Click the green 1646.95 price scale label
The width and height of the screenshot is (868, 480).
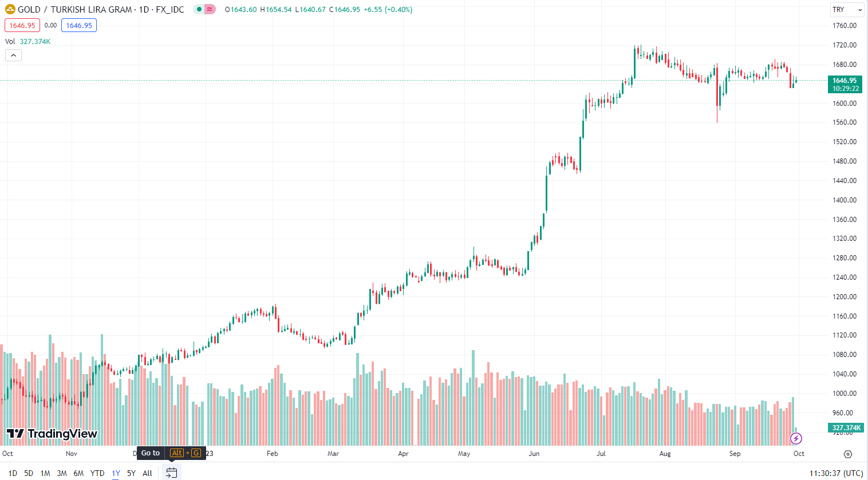(845, 84)
